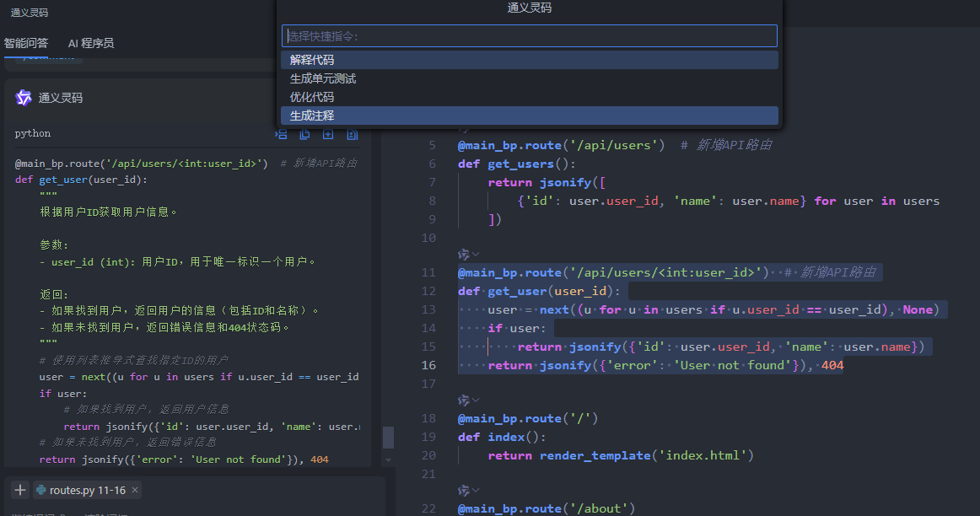Image resolution: width=980 pixels, height=516 pixels.
Task: Click the Python icon on routes.py chip
Action: click(x=41, y=491)
